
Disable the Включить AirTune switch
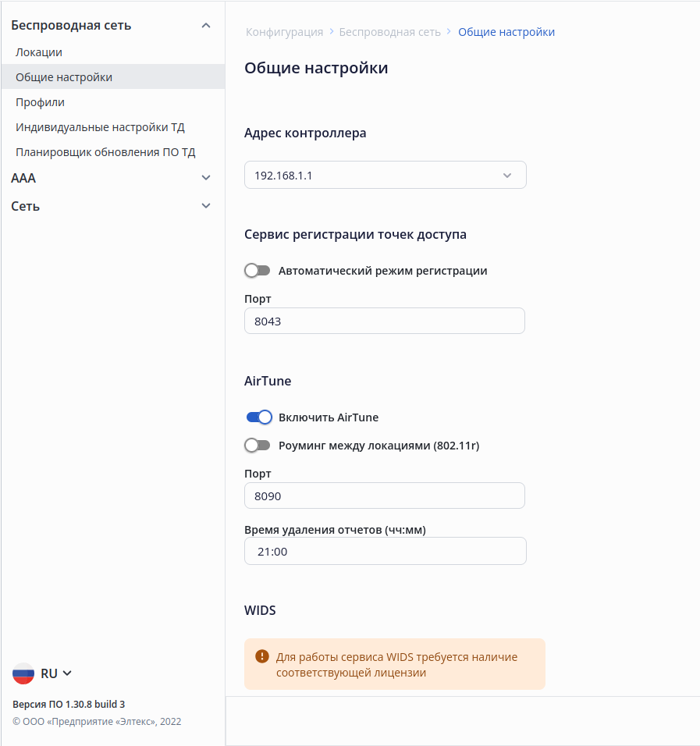point(259,417)
